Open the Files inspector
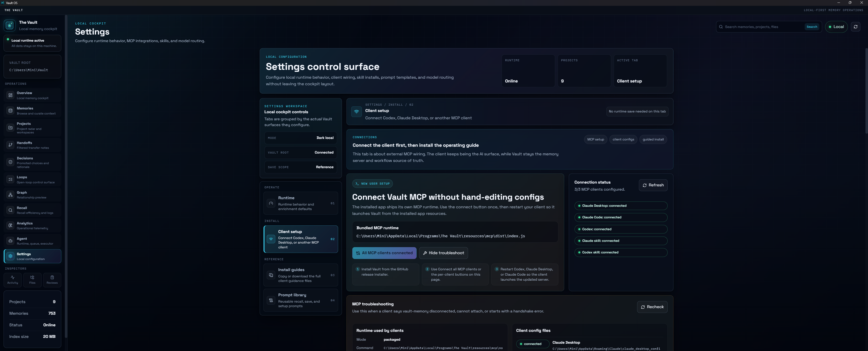Screen dimensions: 868x351 [32, 280]
